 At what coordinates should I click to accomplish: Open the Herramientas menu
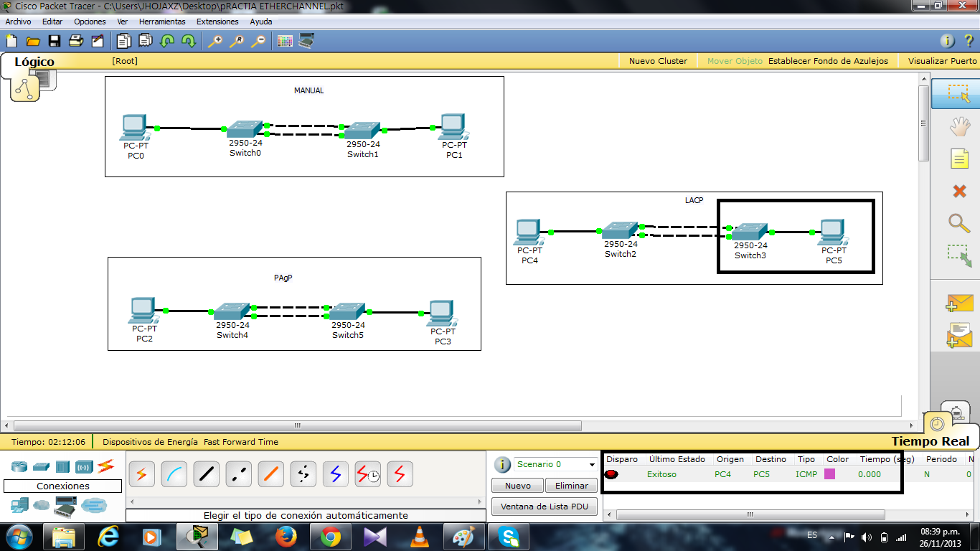point(162,22)
